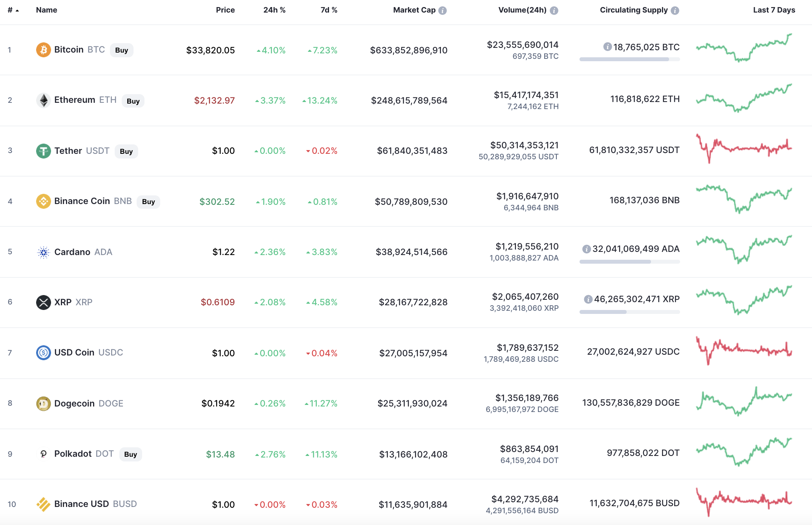Image resolution: width=812 pixels, height=525 pixels.
Task: Click the Bitcoin coin logo
Action: coord(44,50)
